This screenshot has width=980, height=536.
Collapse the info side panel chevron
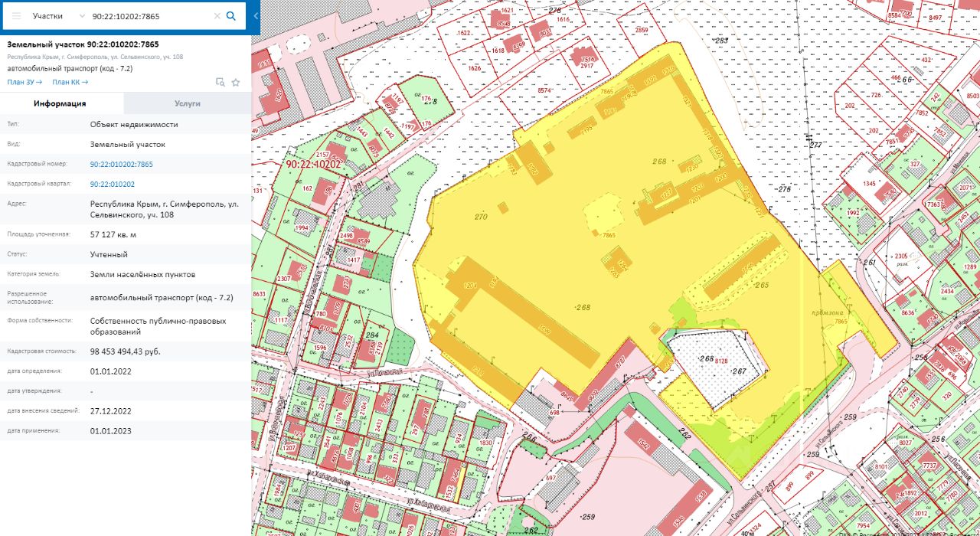click(x=256, y=15)
